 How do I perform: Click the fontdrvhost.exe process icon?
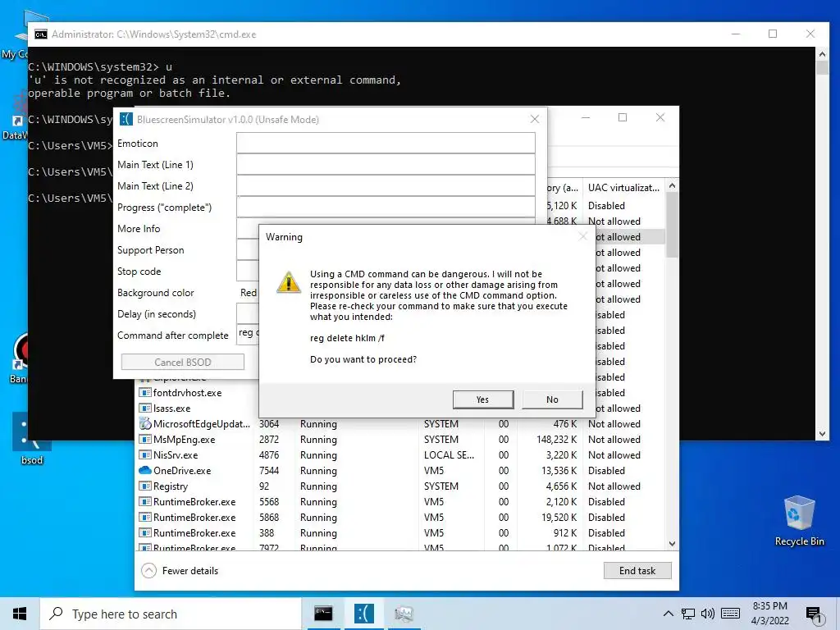145,393
